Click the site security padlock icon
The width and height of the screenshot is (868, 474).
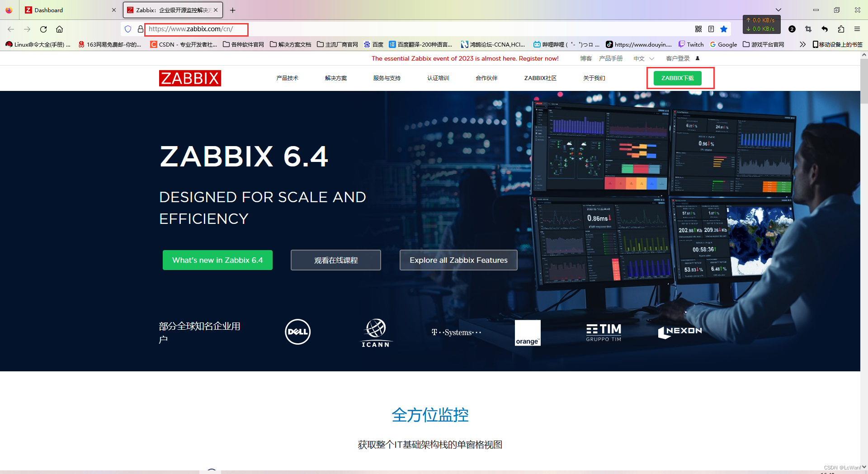[x=140, y=29]
